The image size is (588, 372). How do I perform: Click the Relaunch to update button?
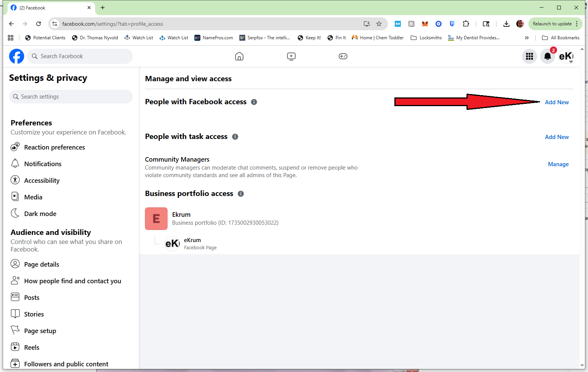point(552,24)
